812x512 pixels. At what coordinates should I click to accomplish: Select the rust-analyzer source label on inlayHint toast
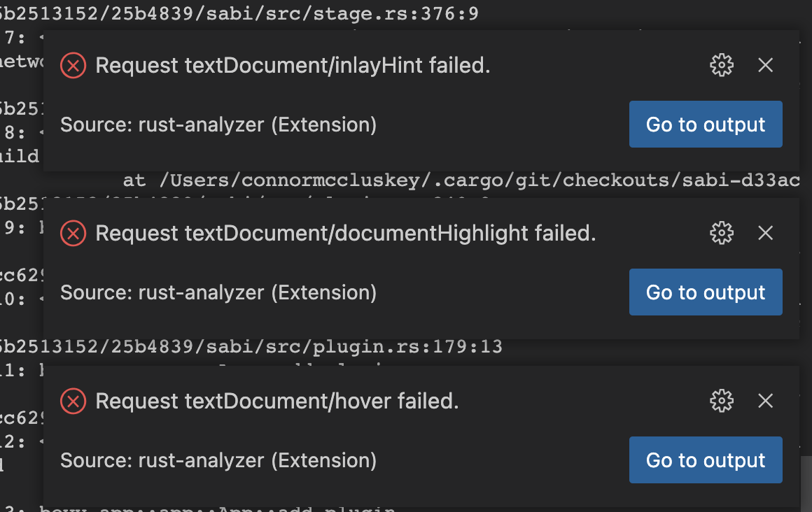(x=218, y=125)
